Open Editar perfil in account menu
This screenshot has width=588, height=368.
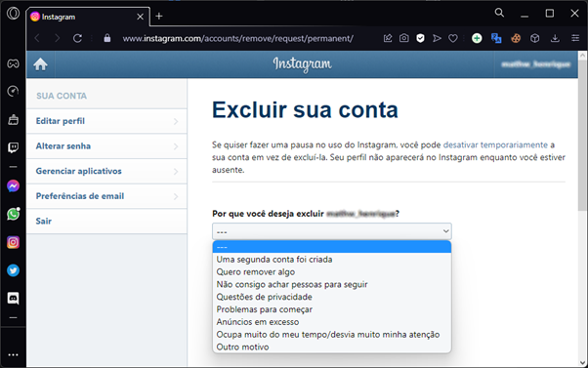106,121
